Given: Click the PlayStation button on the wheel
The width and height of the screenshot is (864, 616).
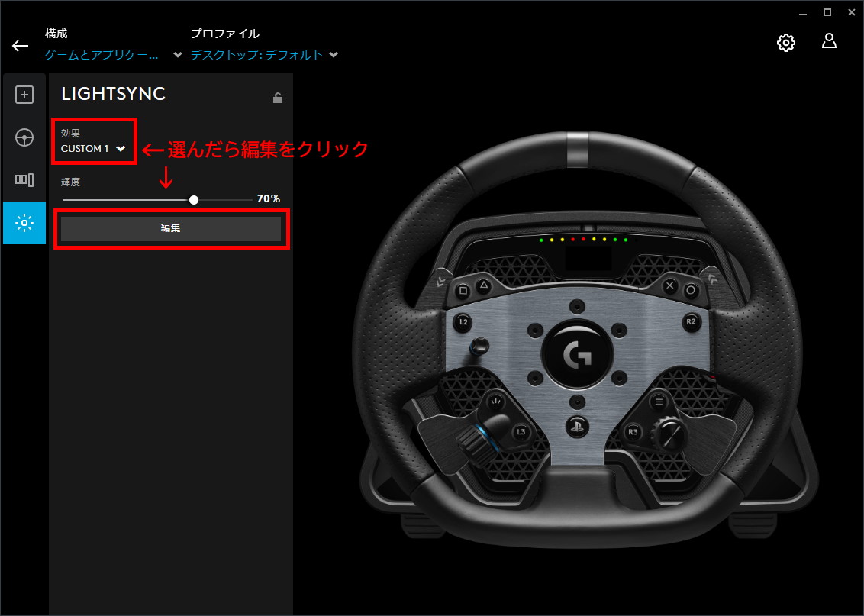Looking at the screenshot, I should coord(577,426).
